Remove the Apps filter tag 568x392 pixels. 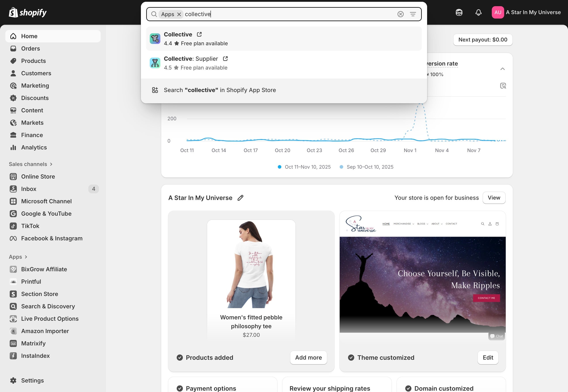pyautogui.click(x=179, y=14)
